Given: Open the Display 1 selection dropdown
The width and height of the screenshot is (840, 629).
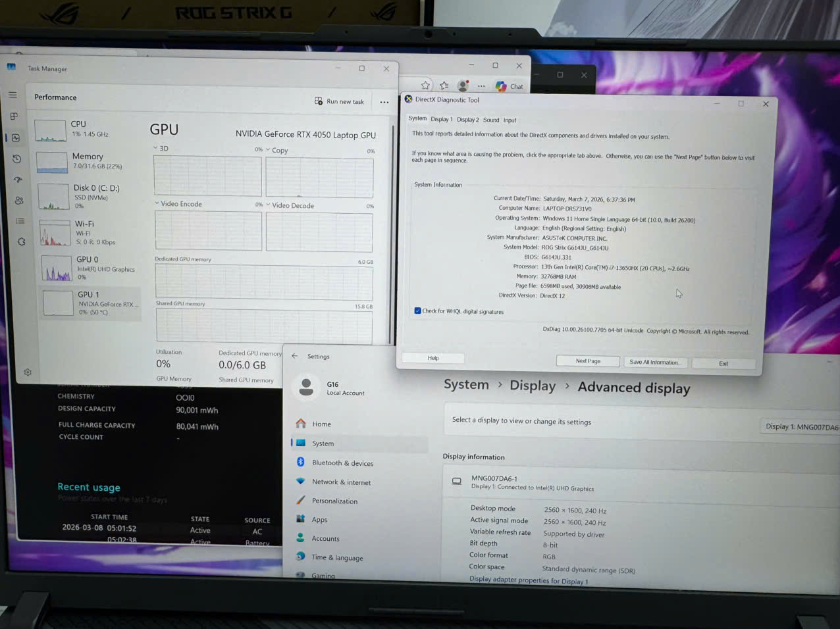Looking at the screenshot, I should [x=800, y=426].
